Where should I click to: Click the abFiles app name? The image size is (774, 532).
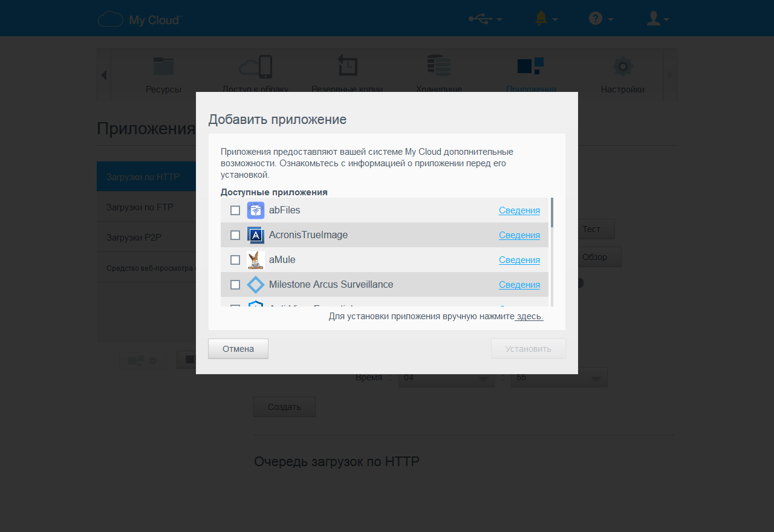[285, 210]
